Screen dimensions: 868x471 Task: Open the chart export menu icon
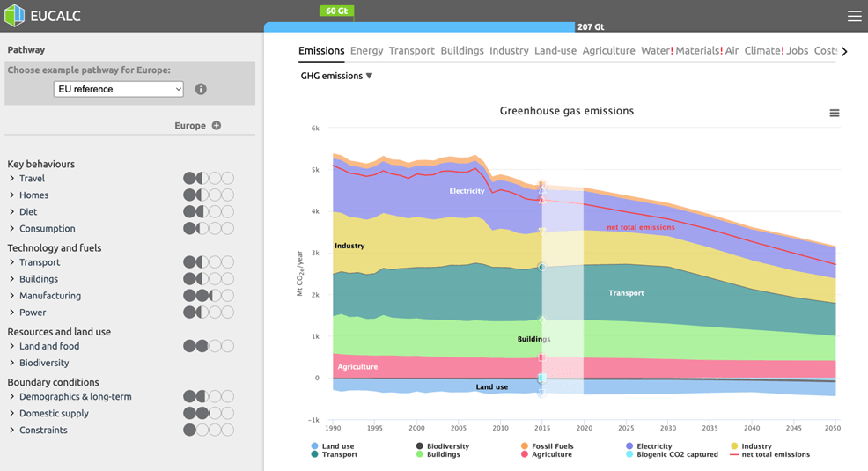[x=834, y=113]
